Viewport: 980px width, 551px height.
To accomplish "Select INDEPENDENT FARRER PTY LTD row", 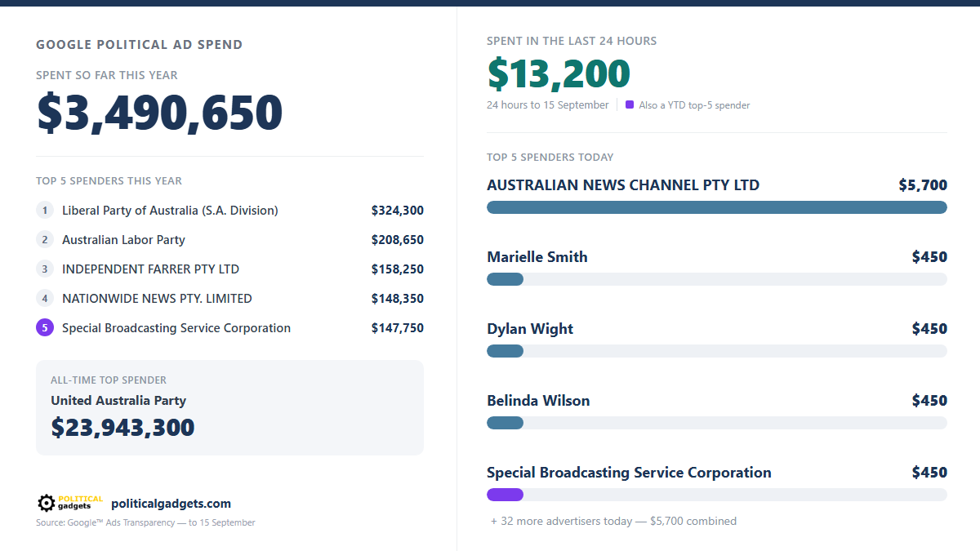I will [150, 269].
